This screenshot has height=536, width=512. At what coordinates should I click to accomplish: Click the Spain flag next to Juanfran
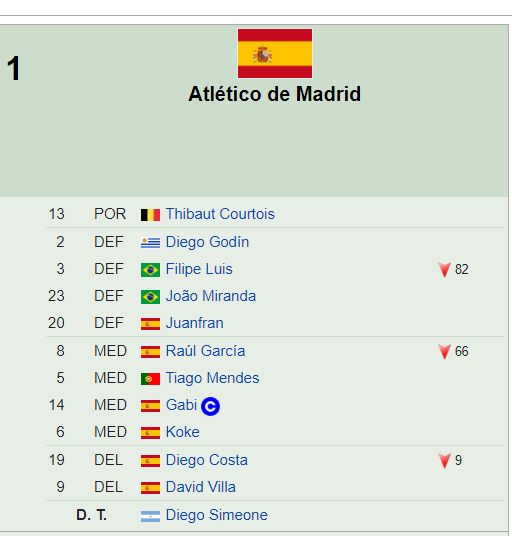(150, 324)
